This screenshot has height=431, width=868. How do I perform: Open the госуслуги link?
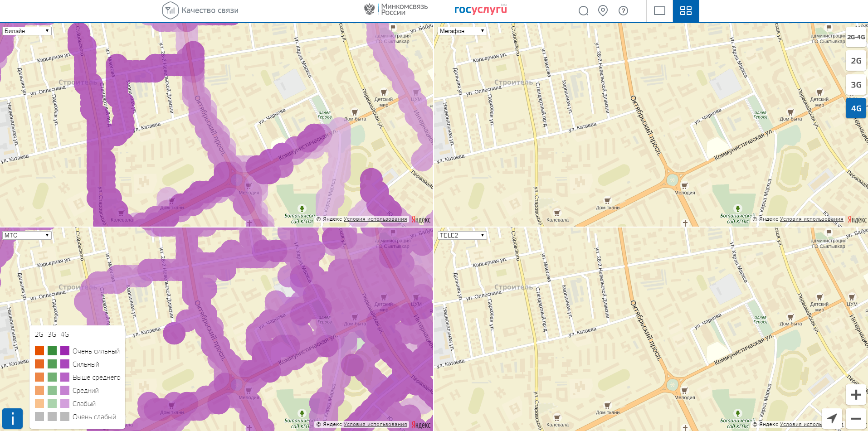coord(480,10)
